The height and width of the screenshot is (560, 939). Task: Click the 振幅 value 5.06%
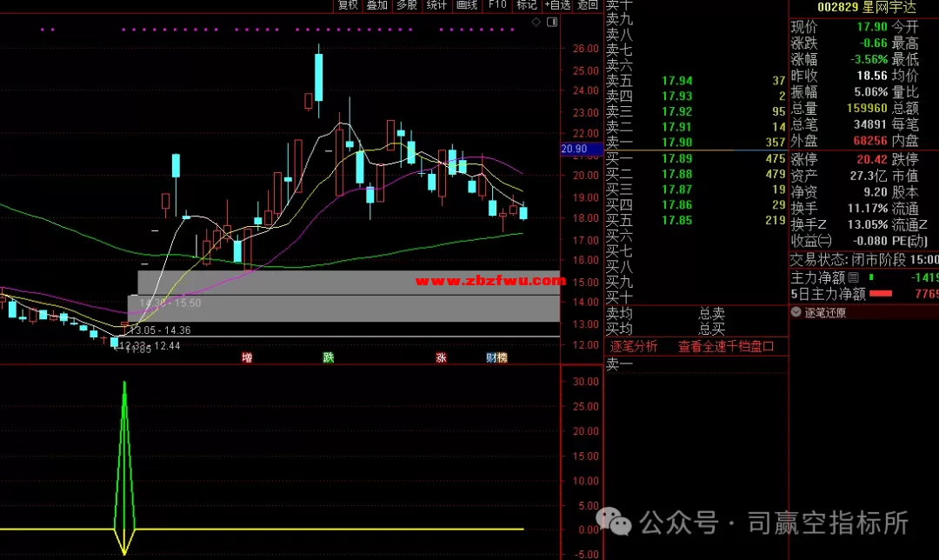coord(870,91)
